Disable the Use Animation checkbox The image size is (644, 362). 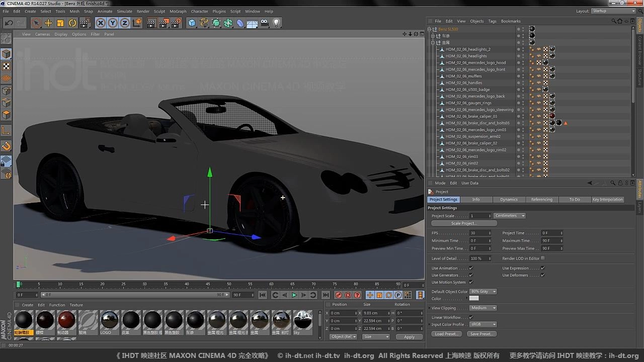click(471, 268)
